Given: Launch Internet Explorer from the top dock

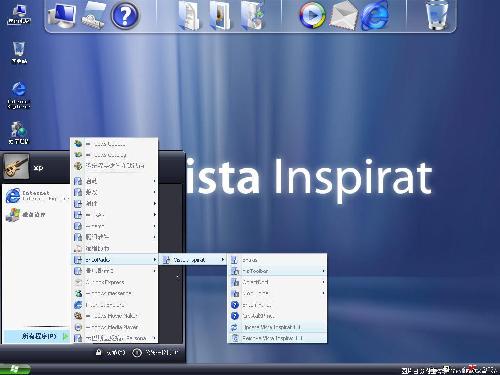Looking at the screenshot, I should [x=375, y=15].
